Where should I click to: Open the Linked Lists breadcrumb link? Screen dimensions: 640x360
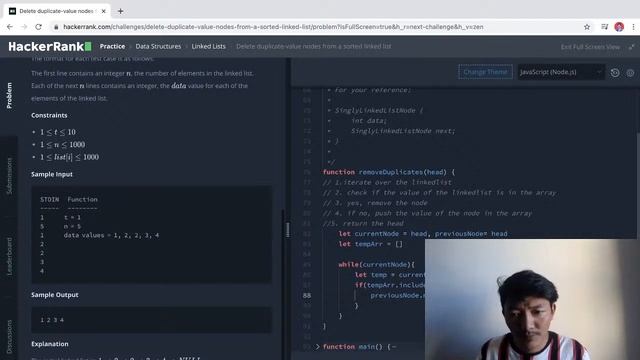(x=209, y=47)
